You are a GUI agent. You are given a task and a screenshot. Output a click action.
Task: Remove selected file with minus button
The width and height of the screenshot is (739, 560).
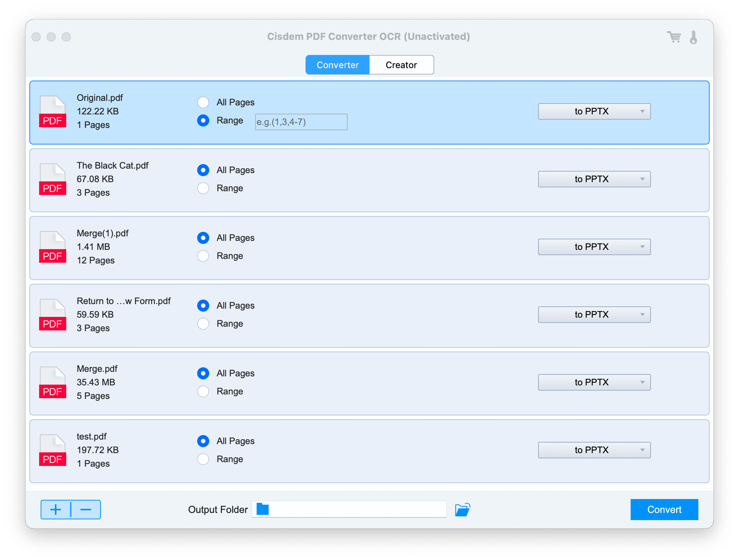[x=86, y=510]
